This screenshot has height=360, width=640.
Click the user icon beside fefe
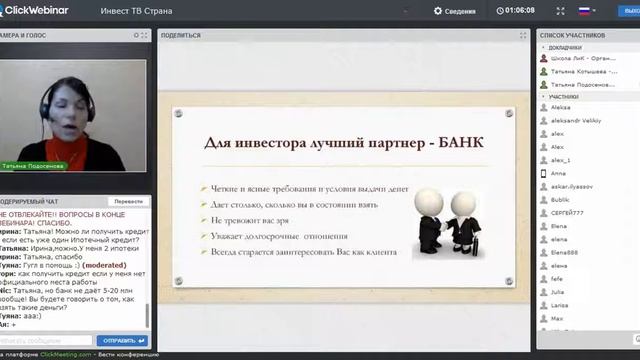(544, 279)
